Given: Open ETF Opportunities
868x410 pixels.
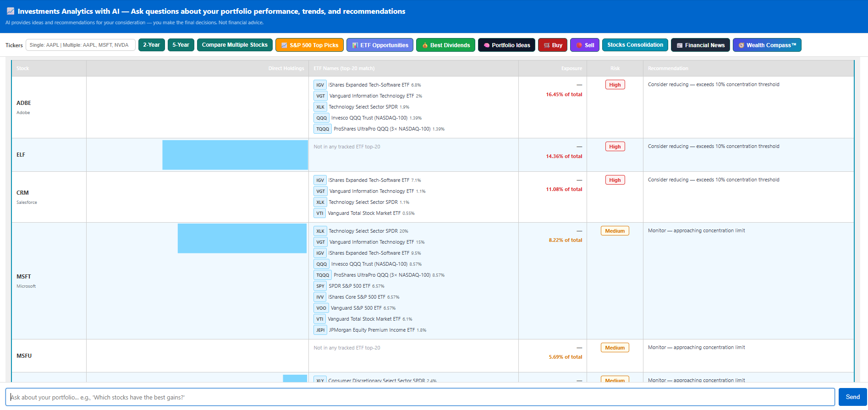Looking at the screenshot, I should click(x=379, y=45).
